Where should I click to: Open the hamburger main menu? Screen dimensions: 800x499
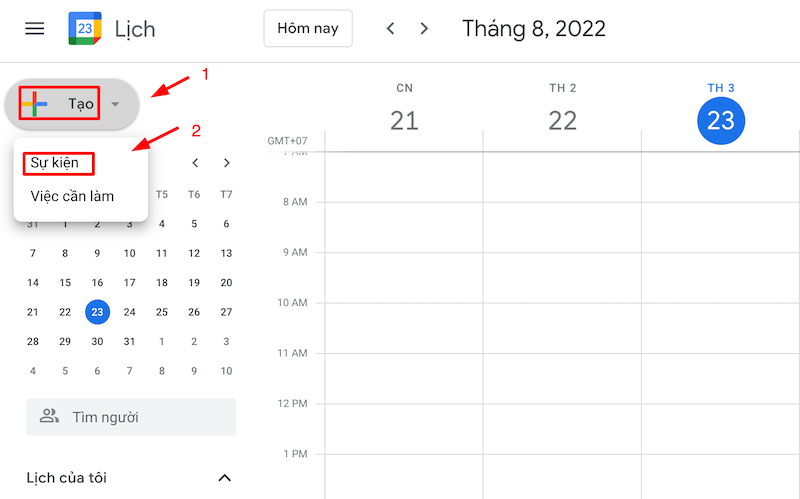click(35, 28)
